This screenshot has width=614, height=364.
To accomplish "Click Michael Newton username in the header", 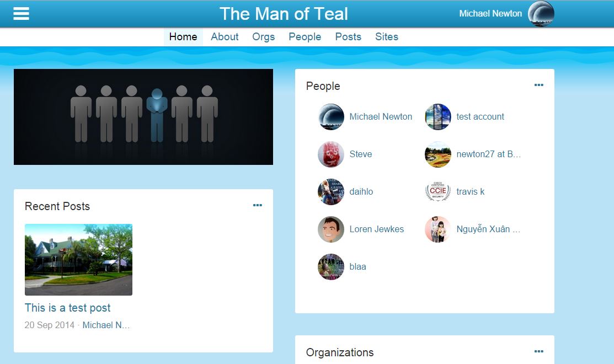I will click(490, 14).
